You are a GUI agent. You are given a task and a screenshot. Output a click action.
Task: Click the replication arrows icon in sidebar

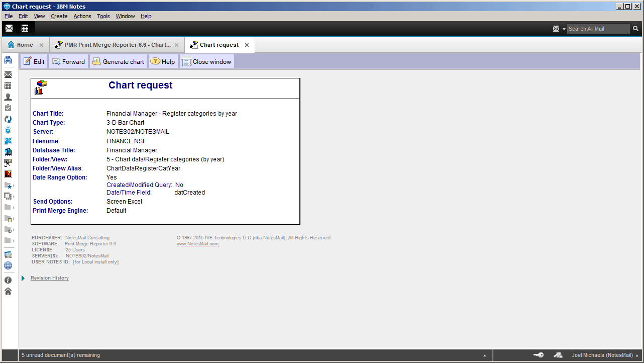pos(8,119)
